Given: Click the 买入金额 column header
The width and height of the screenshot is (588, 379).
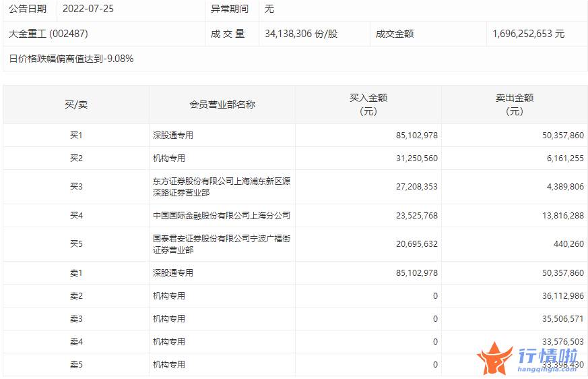Looking at the screenshot, I should 368,105.
